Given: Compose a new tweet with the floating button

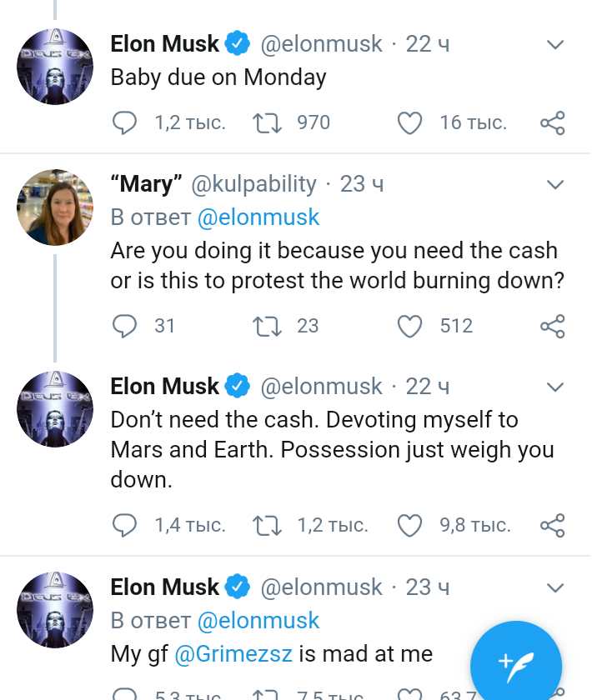Looking at the screenshot, I should 516,666.
